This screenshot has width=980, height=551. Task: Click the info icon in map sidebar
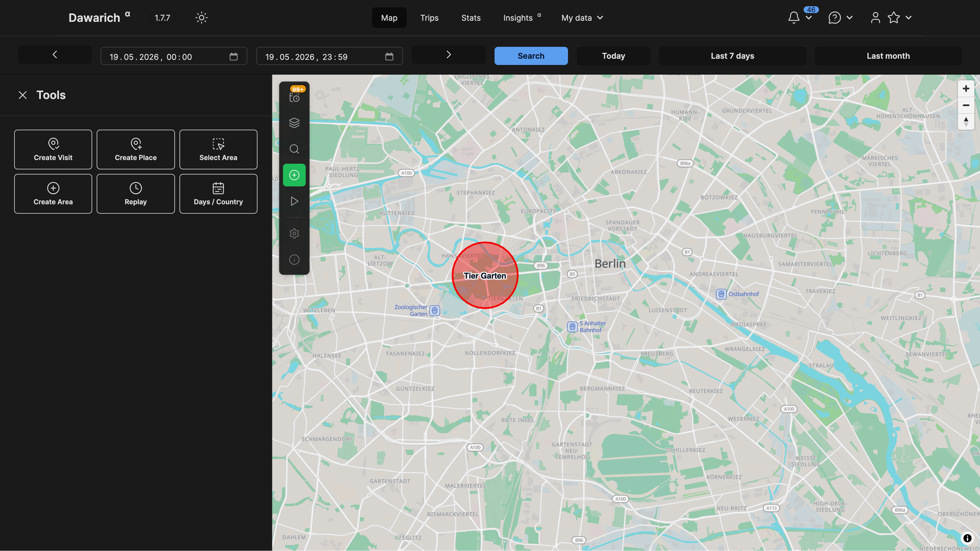click(294, 260)
